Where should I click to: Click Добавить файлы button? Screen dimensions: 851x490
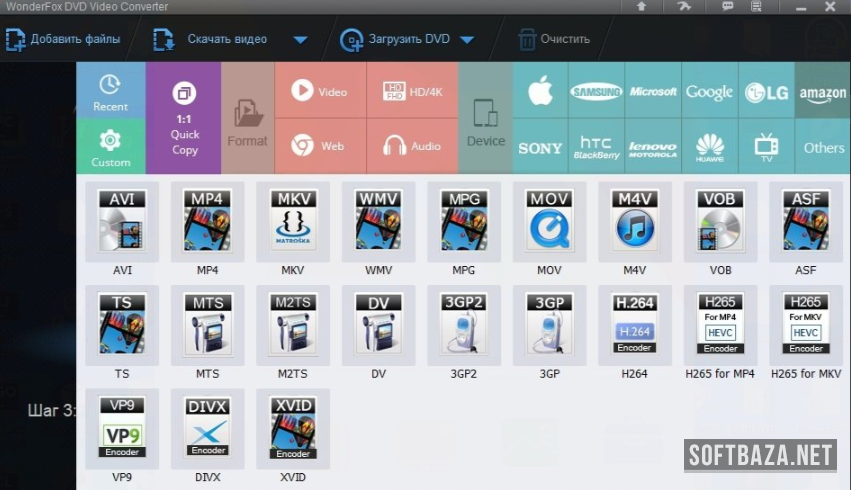pos(63,40)
